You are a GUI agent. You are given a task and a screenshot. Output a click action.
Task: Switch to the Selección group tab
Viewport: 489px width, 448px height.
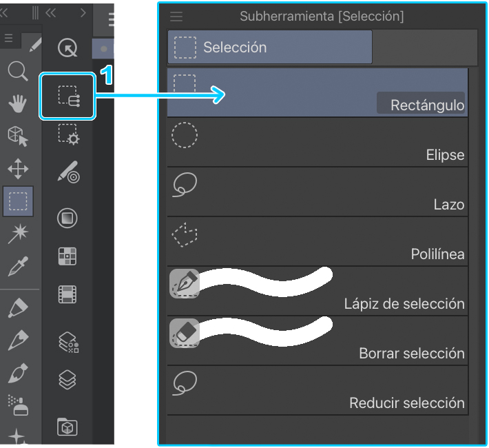(x=269, y=48)
